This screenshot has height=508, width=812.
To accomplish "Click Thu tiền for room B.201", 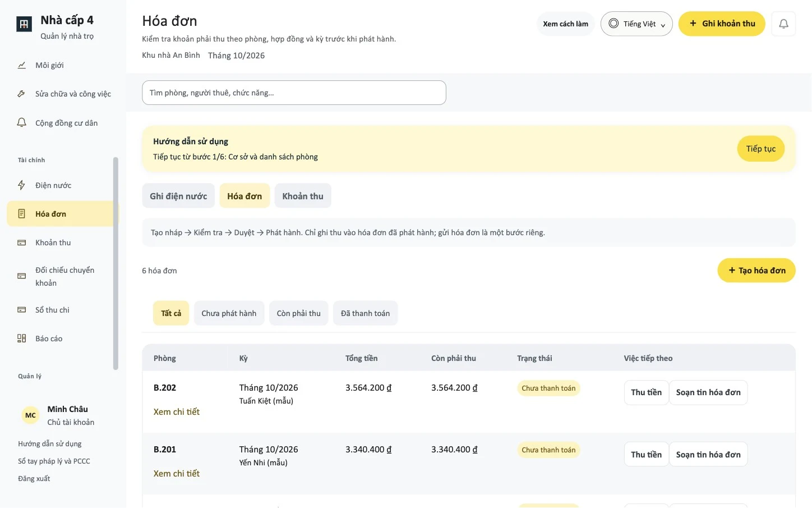I will tap(646, 455).
